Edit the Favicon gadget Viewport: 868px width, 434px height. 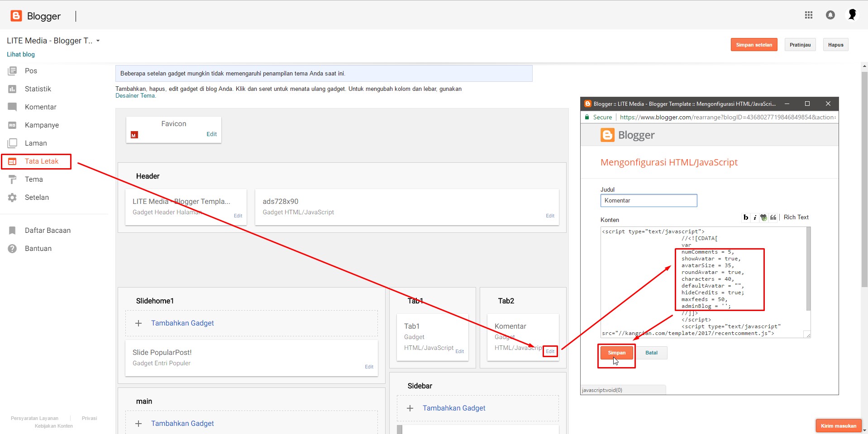click(x=212, y=134)
